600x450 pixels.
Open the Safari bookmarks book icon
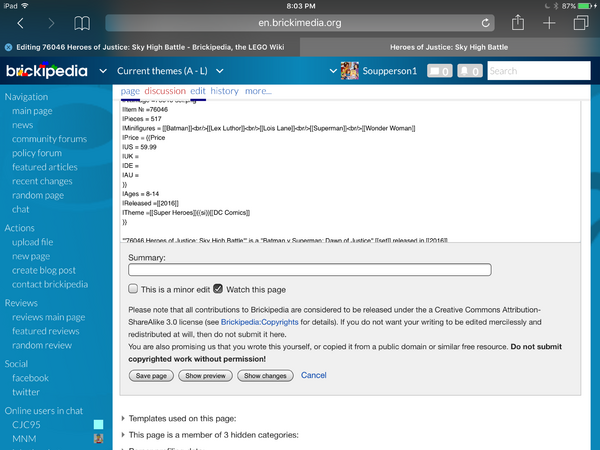[x=82, y=23]
